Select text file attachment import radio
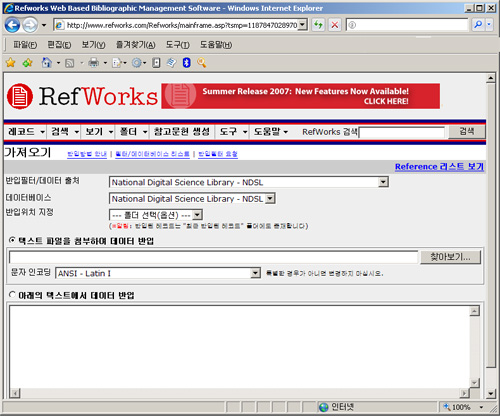 point(12,240)
